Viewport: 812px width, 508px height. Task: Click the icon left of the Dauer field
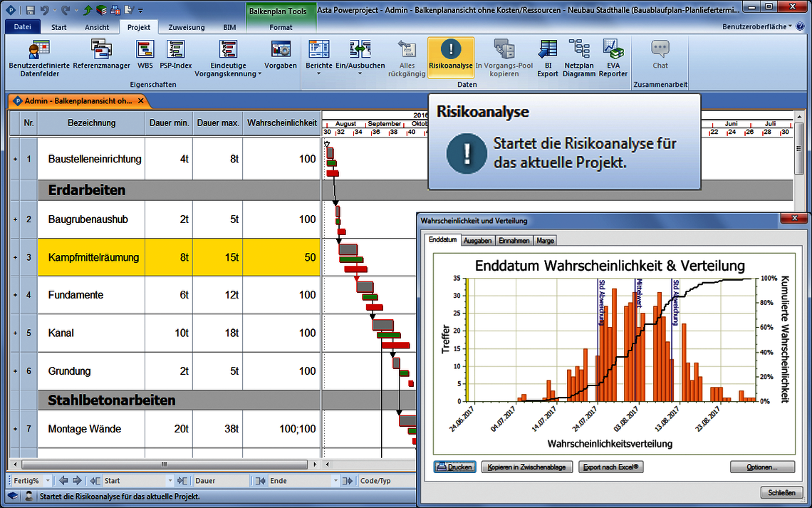click(x=182, y=480)
